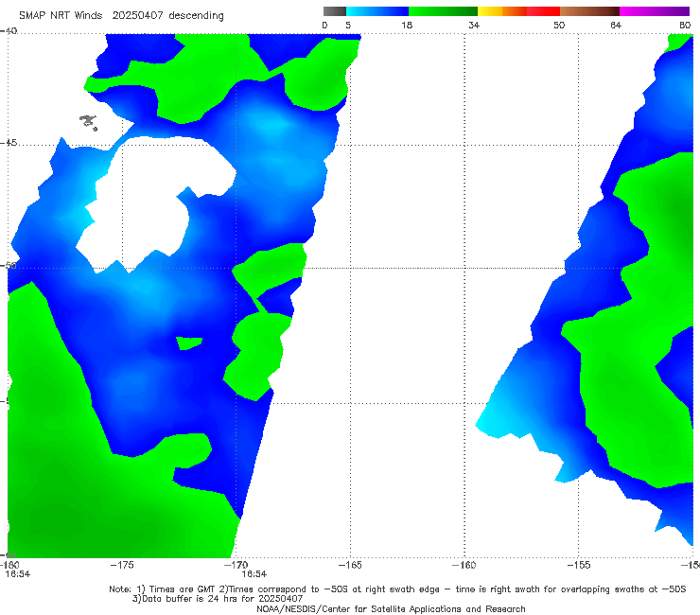Click the word "descending" in the title
The height and width of the screenshot is (615, 700).
coord(196,16)
